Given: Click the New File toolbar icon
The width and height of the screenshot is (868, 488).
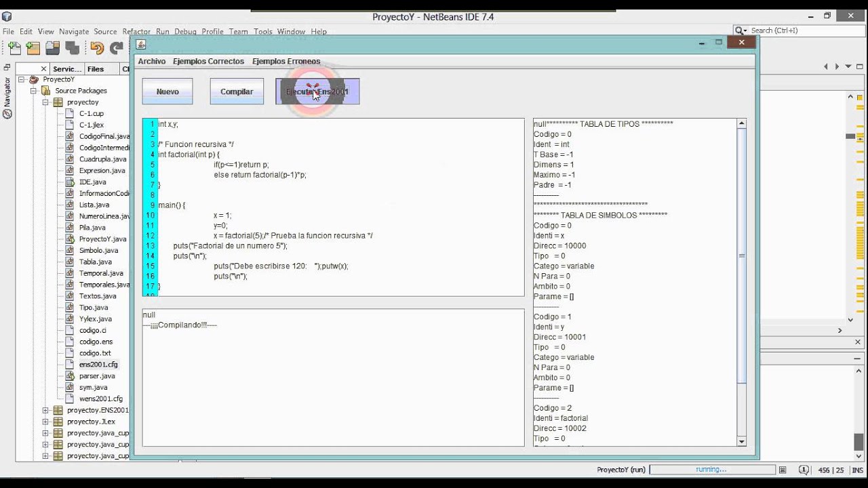Looking at the screenshot, I should (14, 48).
